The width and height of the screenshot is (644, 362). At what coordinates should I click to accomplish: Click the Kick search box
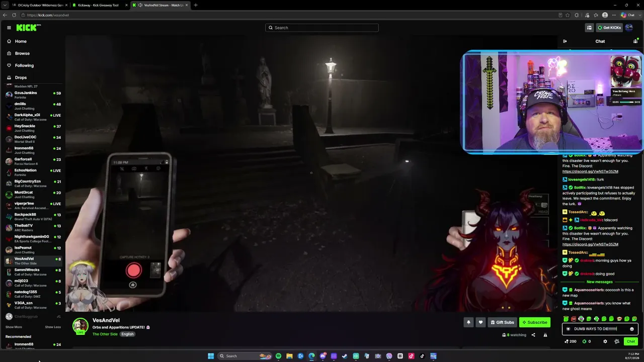click(322, 28)
